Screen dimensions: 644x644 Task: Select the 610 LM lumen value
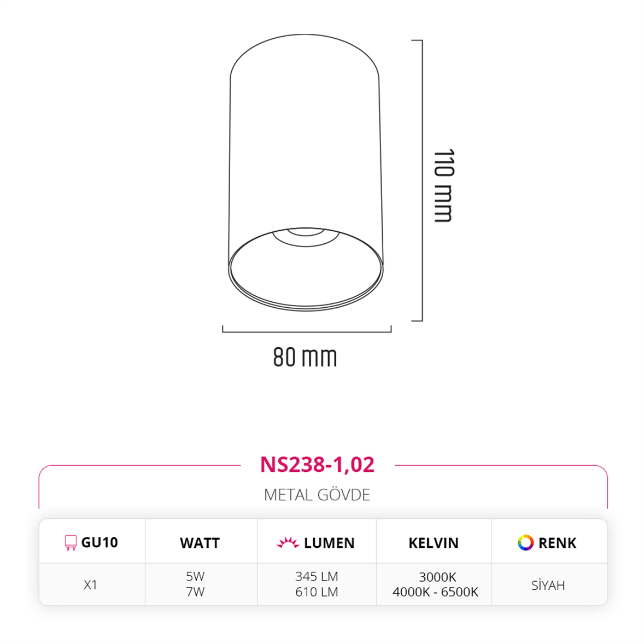click(x=317, y=592)
